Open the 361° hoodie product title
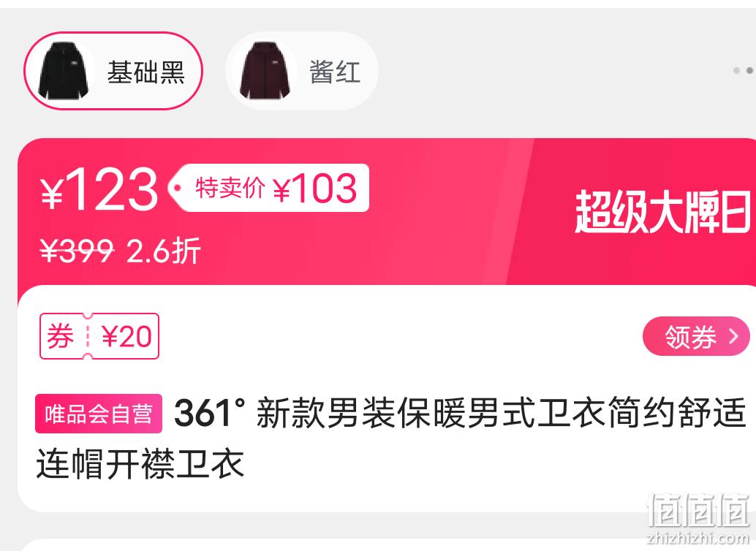This screenshot has height=551, width=756. [391, 438]
